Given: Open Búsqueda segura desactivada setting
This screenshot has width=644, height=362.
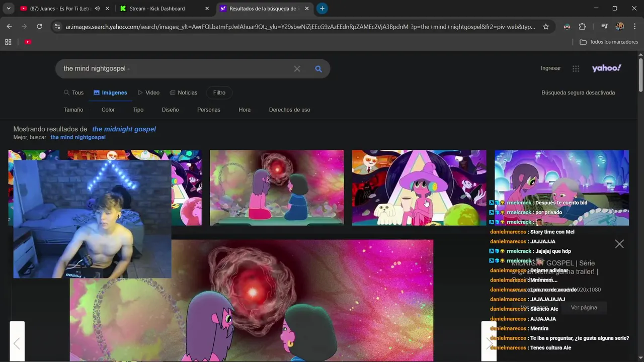Looking at the screenshot, I should 578,93.
